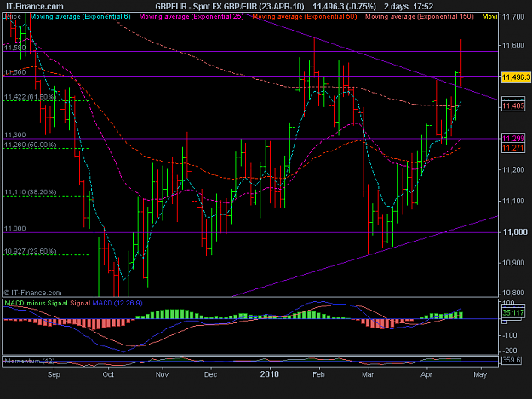
Task: Click the 2010 year label on time axis
Action: pos(269,374)
